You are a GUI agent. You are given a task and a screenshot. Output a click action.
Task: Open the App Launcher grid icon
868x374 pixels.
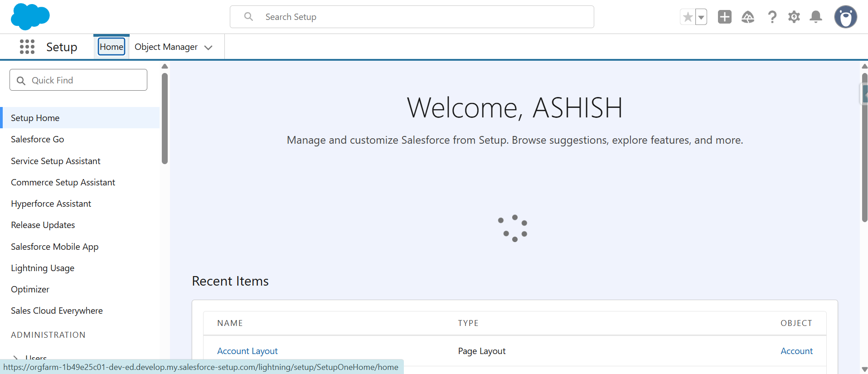[27, 47]
